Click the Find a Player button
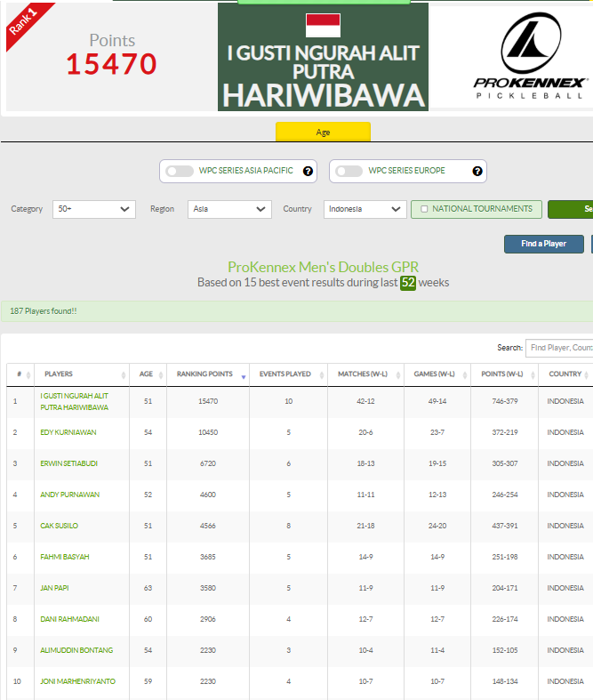This screenshot has height=700, width=593. (543, 244)
